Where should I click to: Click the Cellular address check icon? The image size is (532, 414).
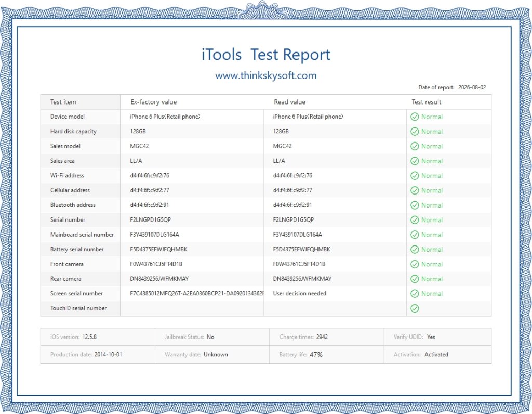point(415,190)
